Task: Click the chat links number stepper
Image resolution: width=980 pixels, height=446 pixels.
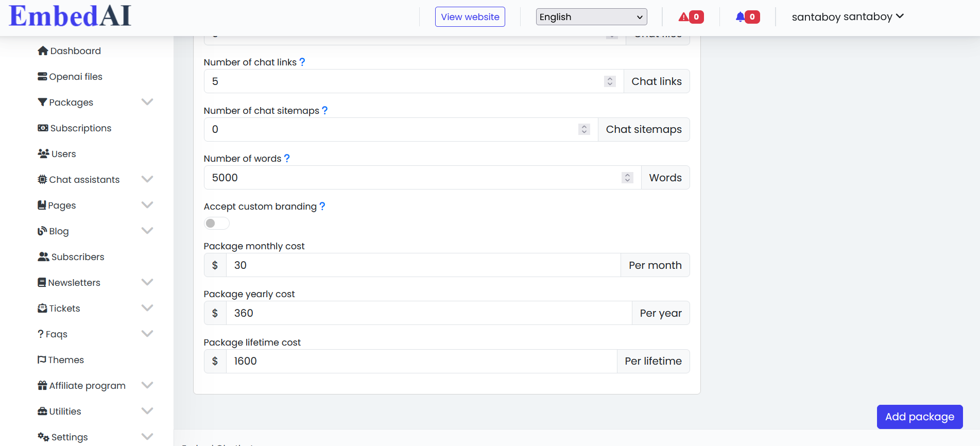Action: point(610,81)
